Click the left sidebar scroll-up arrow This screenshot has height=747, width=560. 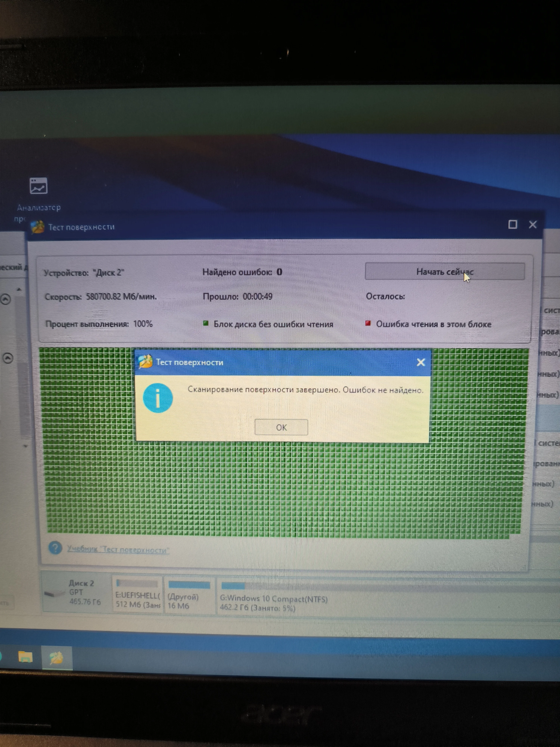(19, 289)
